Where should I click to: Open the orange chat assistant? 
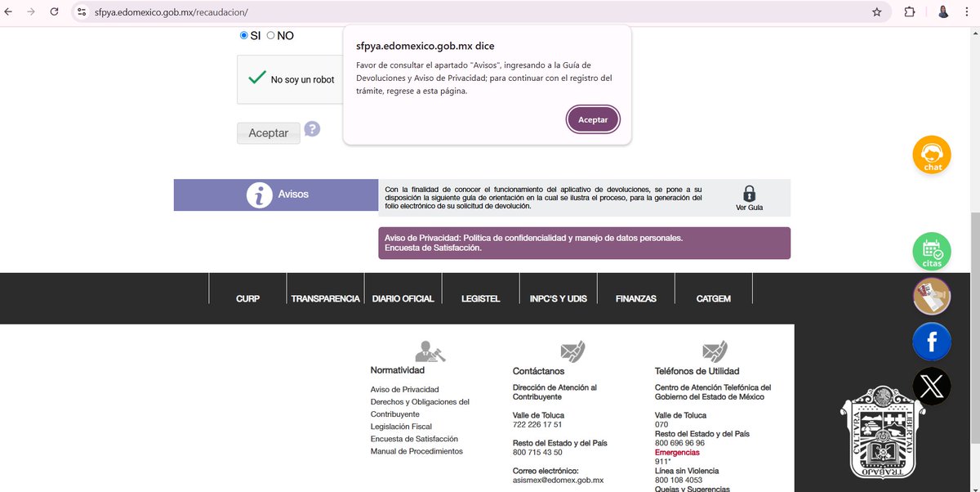tap(932, 154)
